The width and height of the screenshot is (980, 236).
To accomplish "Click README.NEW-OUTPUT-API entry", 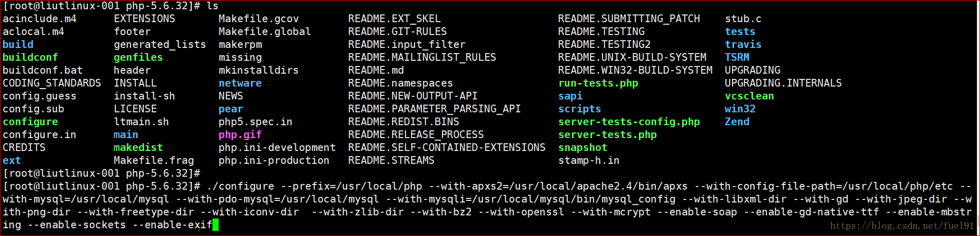I will tap(413, 96).
